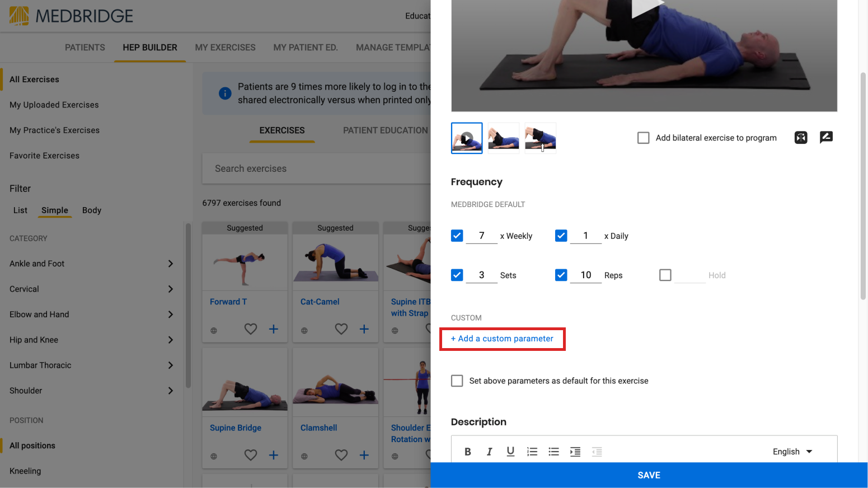Click the Search exercises field
Viewport: 868px width, 488px height.
[x=316, y=168]
